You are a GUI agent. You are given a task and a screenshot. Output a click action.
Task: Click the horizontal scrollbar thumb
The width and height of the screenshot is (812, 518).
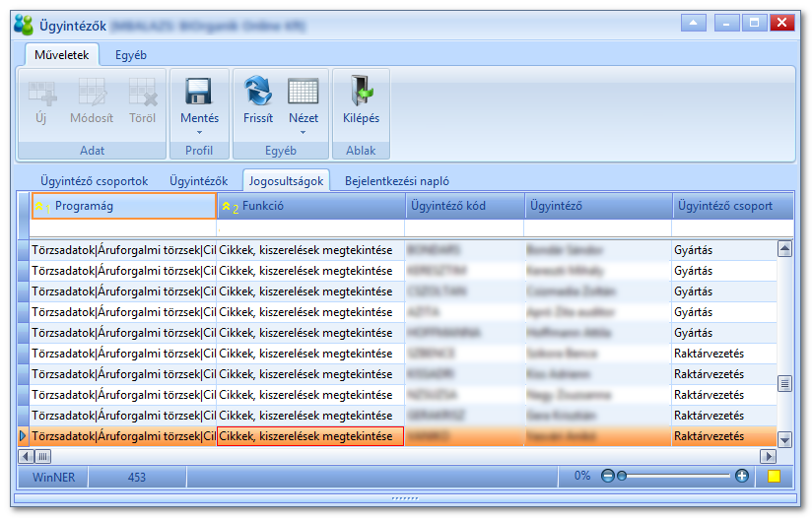[43, 456]
